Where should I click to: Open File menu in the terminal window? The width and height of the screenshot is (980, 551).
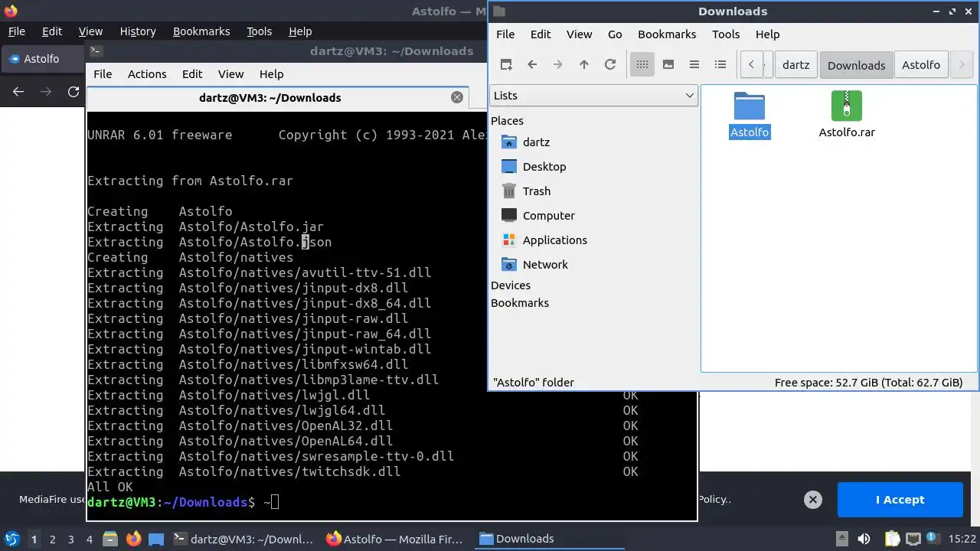103,73
